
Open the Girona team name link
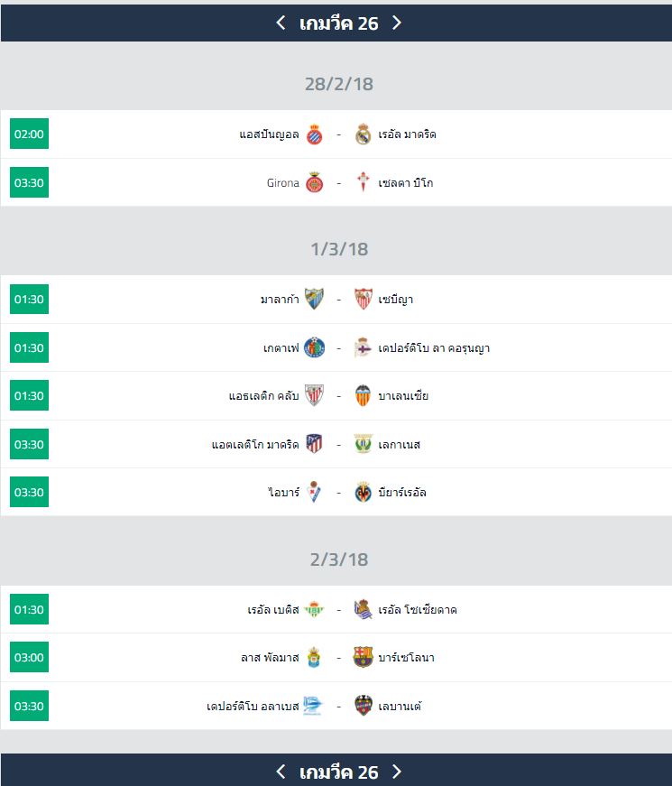(x=282, y=183)
